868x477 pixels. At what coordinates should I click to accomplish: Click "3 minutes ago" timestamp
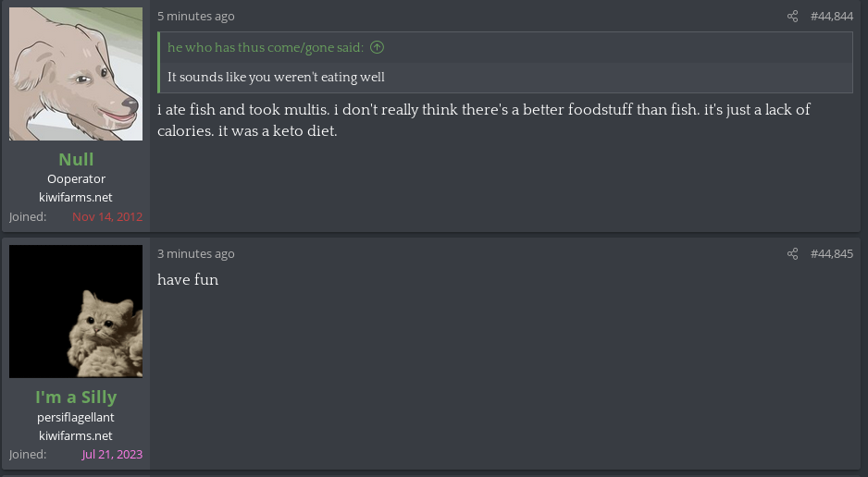pyautogui.click(x=195, y=254)
